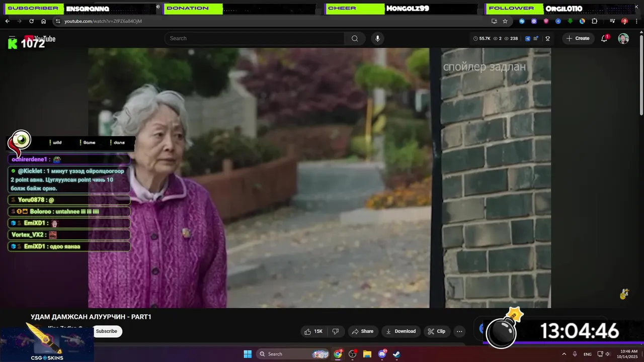Open the pink shield extension
Viewport: 644px width, 362px height.
(546, 21)
